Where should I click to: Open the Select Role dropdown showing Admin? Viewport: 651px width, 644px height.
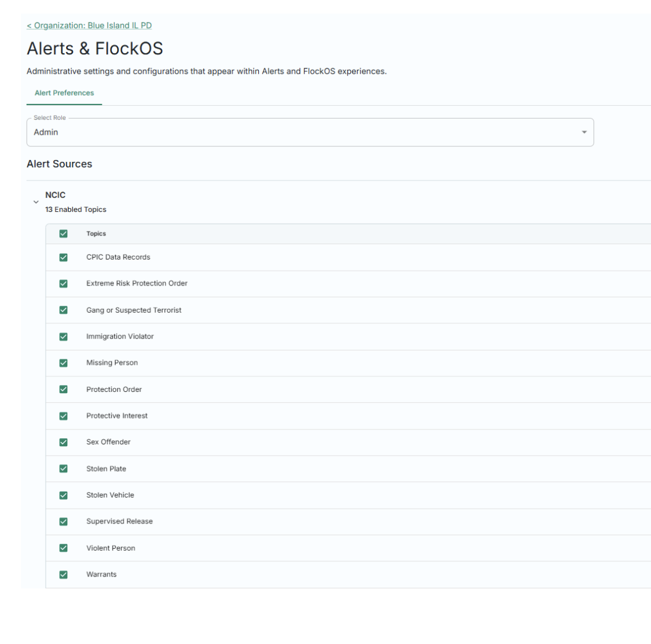[x=310, y=132]
